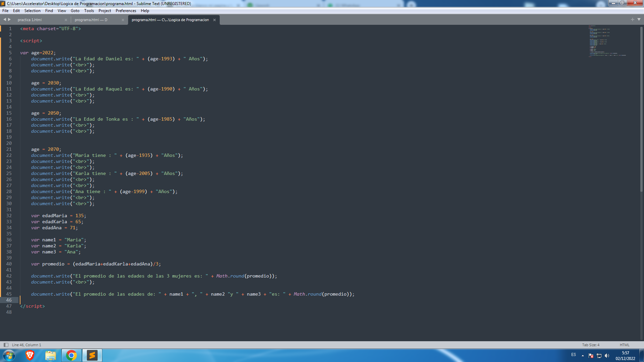Open the Find menu
Screen dimensions: 644x362
click(49, 11)
